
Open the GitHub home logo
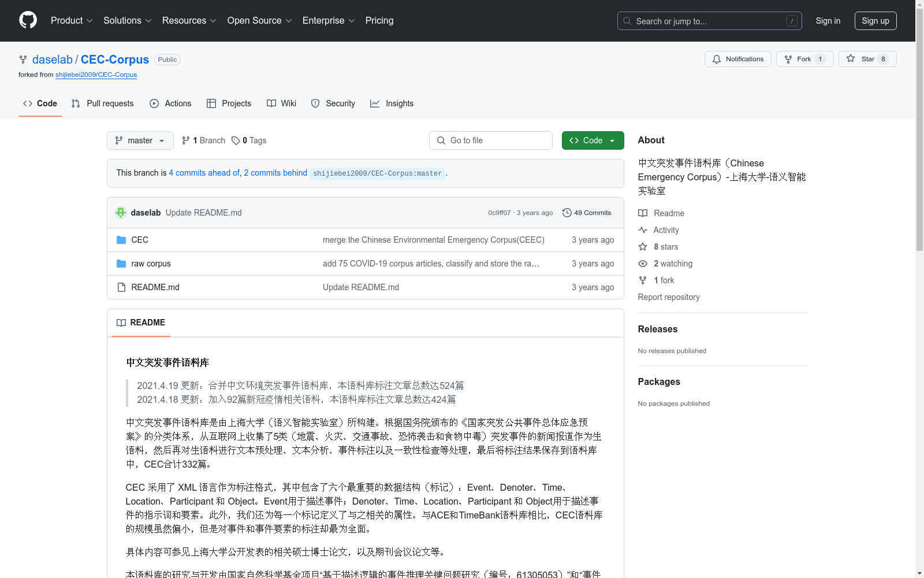point(28,20)
